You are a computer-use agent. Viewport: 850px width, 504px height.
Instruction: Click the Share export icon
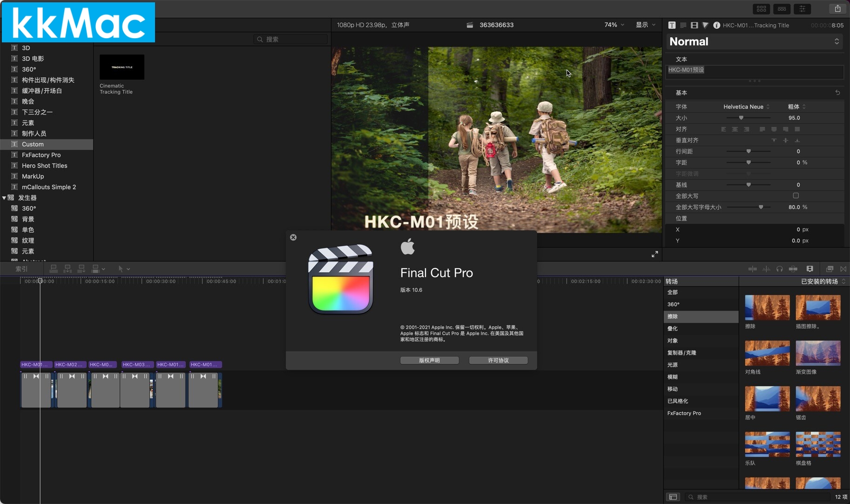click(x=837, y=8)
